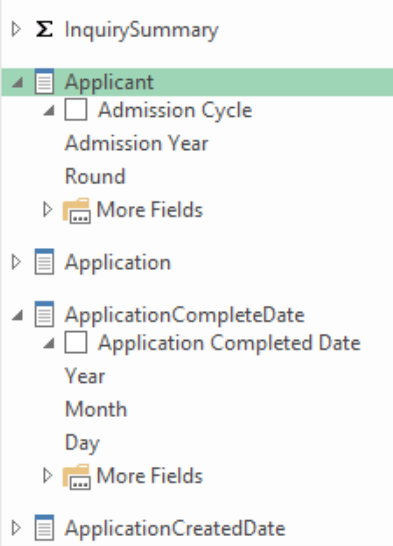Screen dimensions: 393x546
Task: Select the Month field
Action: (x=96, y=409)
